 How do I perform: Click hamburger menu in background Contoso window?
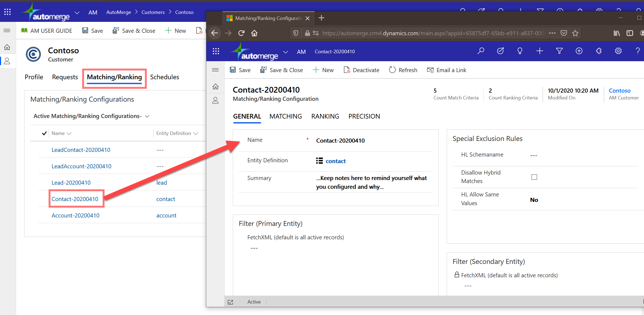(x=7, y=30)
